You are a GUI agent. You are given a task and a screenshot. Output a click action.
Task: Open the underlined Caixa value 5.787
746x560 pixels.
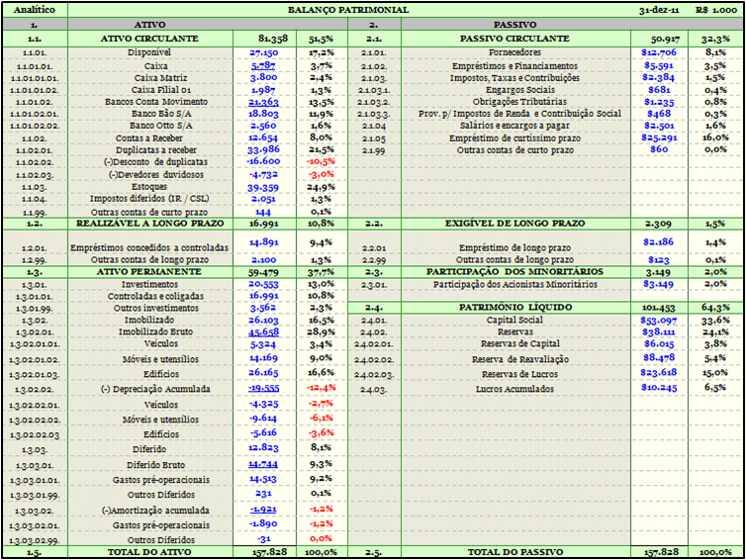pos(263,65)
